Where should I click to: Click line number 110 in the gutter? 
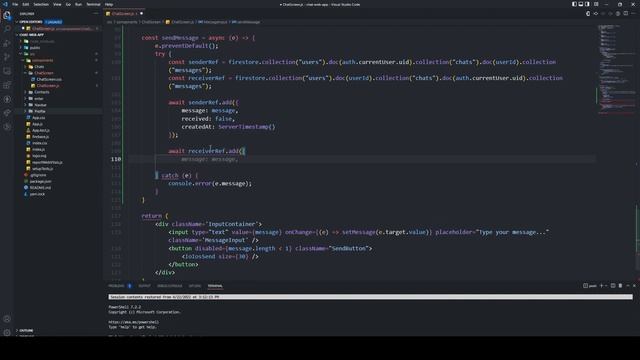click(116, 159)
